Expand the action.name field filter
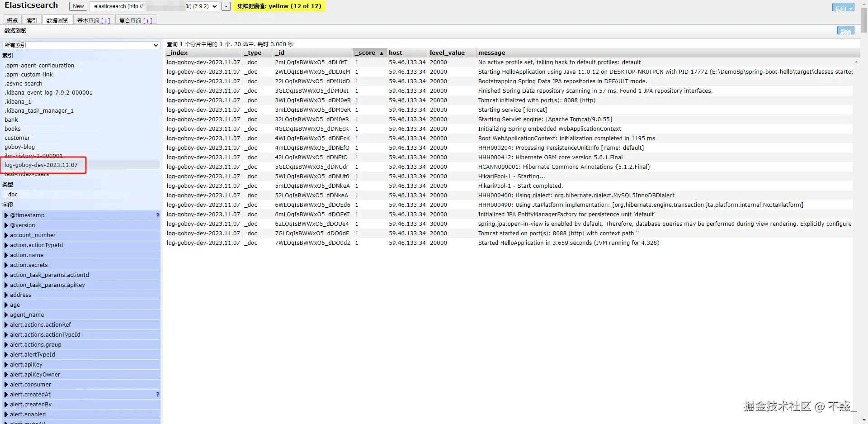The height and width of the screenshot is (424, 868). click(x=81, y=255)
